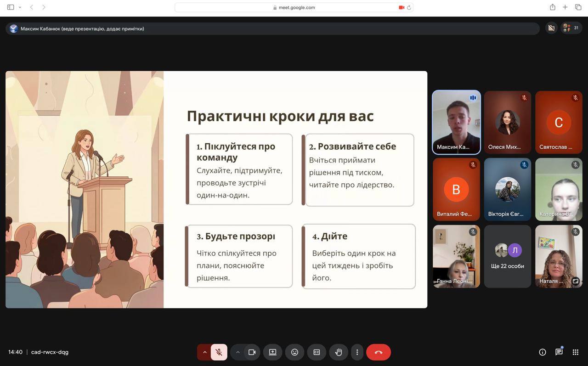Open the activities grid icon
Image resolution: width=588 pixels, height=366 pixels.
pos(575,352)
